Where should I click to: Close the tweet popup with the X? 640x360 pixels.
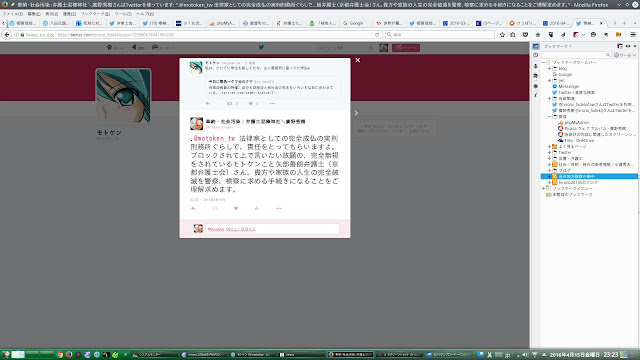point(358,60)
